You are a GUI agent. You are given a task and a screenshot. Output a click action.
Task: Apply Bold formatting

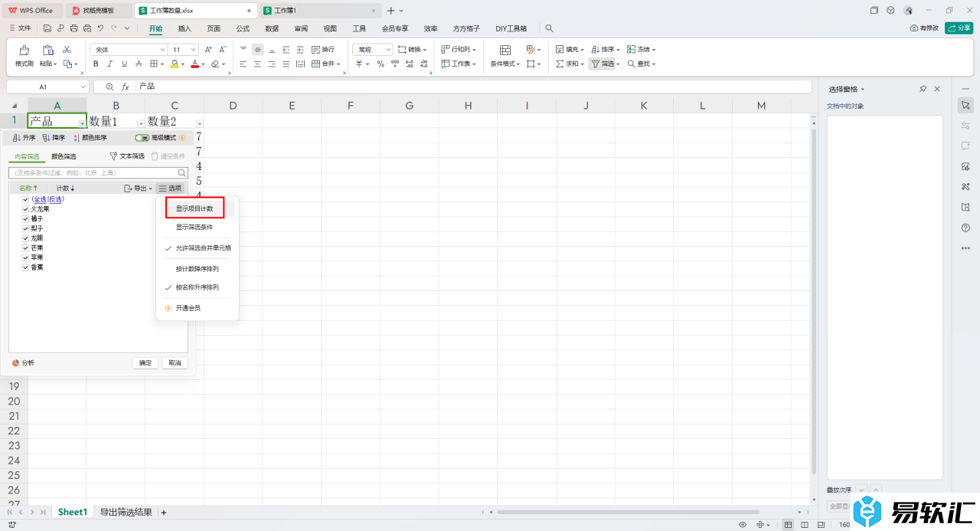(96, 64)
